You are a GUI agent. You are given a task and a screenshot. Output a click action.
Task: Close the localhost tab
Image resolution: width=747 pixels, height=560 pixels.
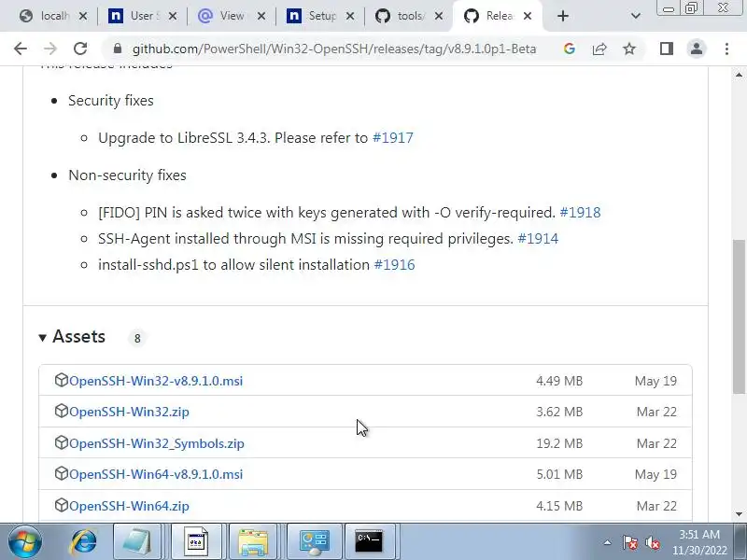tap(83, 16)
